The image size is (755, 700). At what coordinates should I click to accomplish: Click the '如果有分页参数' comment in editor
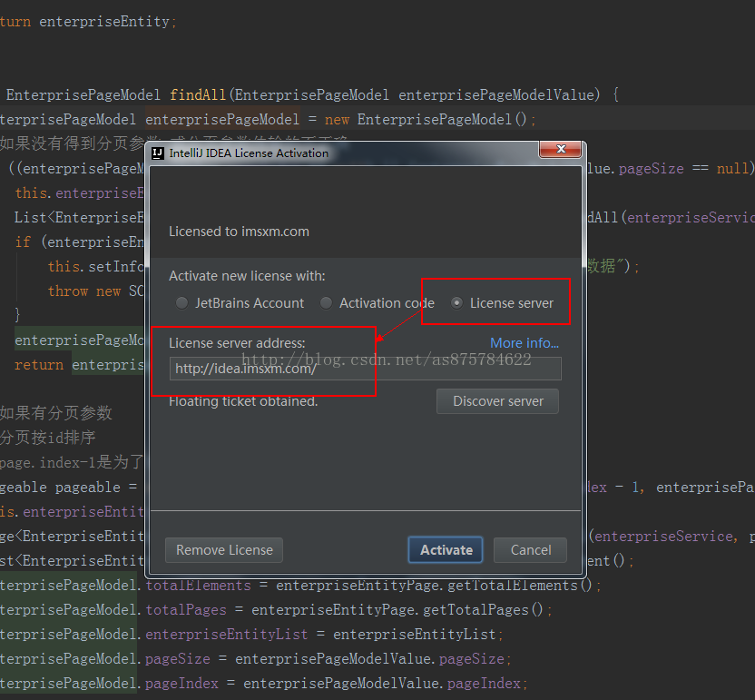[x=56, y=413]
